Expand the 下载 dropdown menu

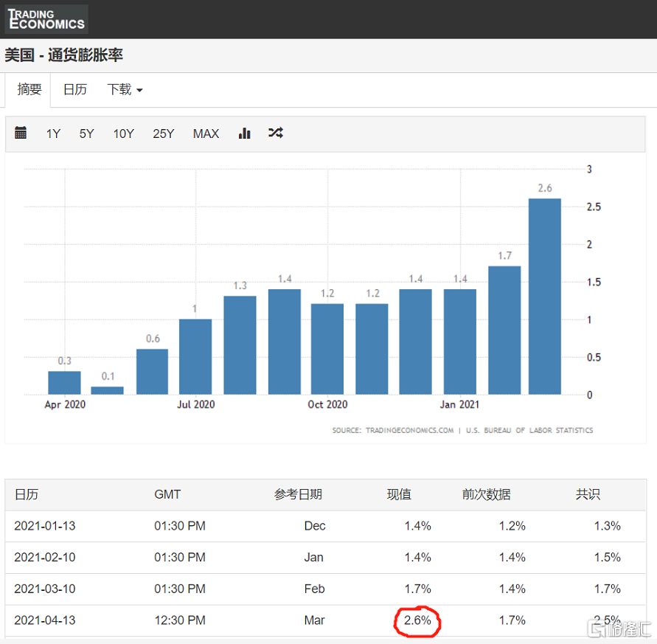click(x=124, y=89)
